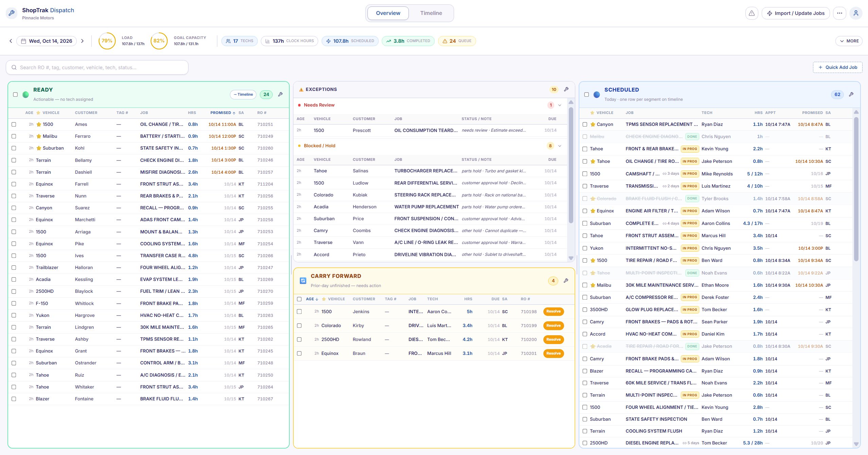Open the user profile icon

(856, 13)
